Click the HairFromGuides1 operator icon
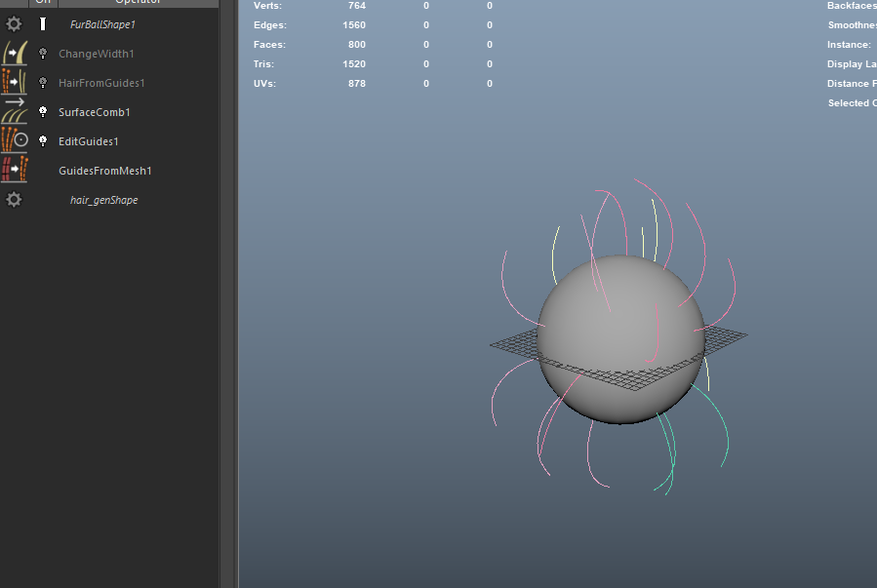The image size is (877, 588). 14,83
